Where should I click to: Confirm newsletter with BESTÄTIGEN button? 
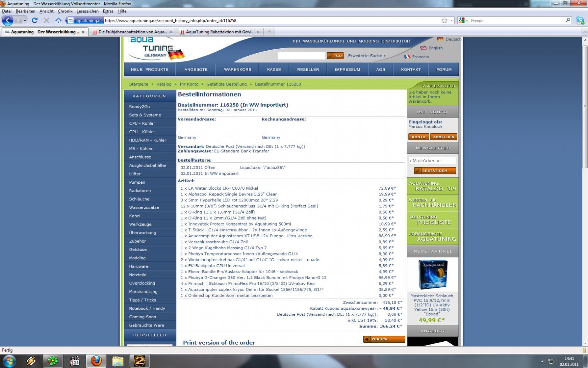[x=435, y=171]
